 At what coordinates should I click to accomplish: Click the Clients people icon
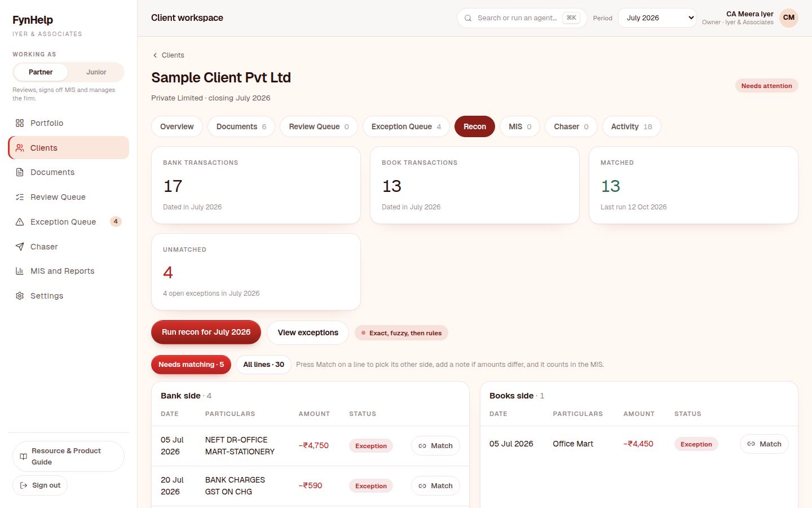click(x=20, y=148)
